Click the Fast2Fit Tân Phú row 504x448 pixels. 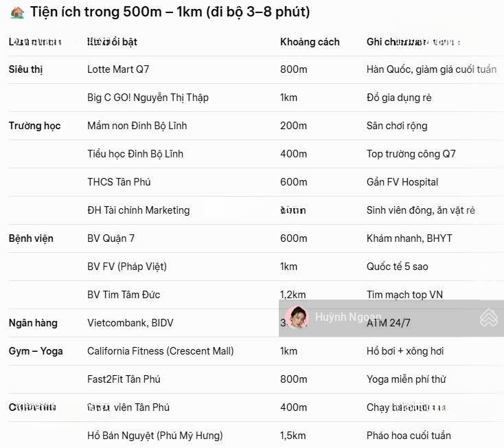click(x=124, y=379)
